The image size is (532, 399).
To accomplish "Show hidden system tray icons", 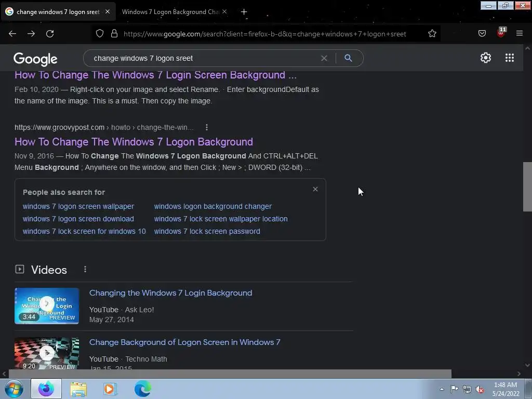I will click(442, 389).
